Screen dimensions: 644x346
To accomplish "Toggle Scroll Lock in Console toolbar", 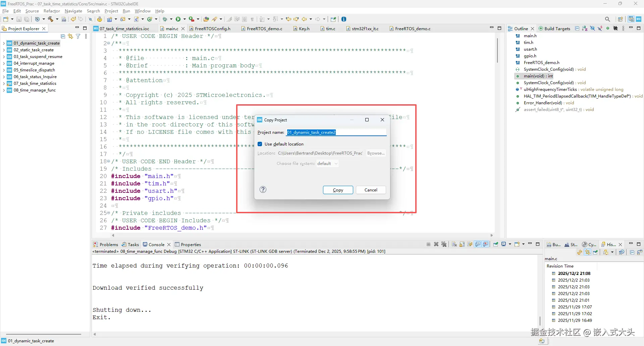I will click(x=462, y=244).
